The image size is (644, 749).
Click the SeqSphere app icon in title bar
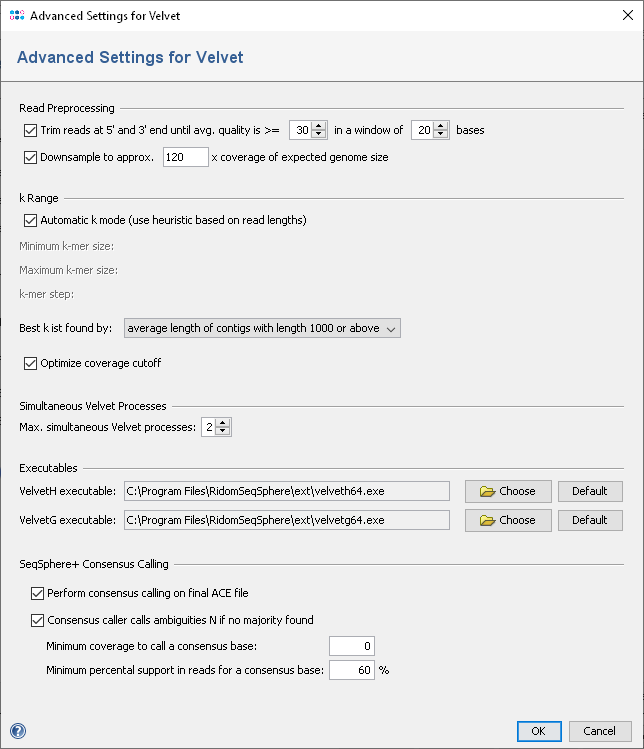pos(16,16)
